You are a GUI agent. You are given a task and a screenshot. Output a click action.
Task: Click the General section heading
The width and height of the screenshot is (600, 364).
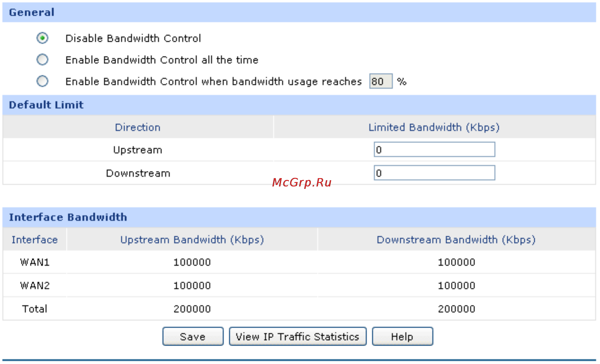32,12
